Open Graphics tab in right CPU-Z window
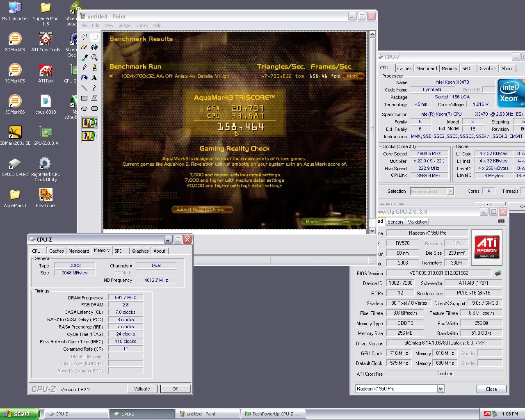Viewport: 525px width, 420px height. [x=488, y=68]
